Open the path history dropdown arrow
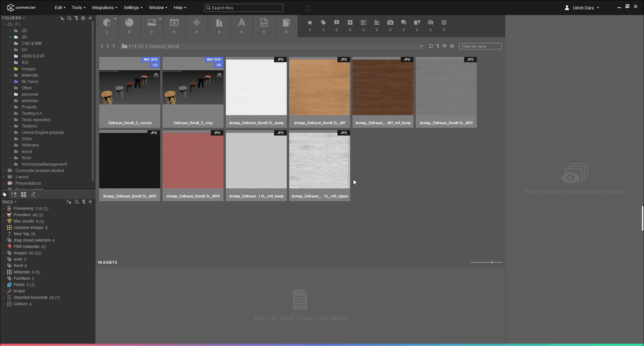 [x=422, y=46]
